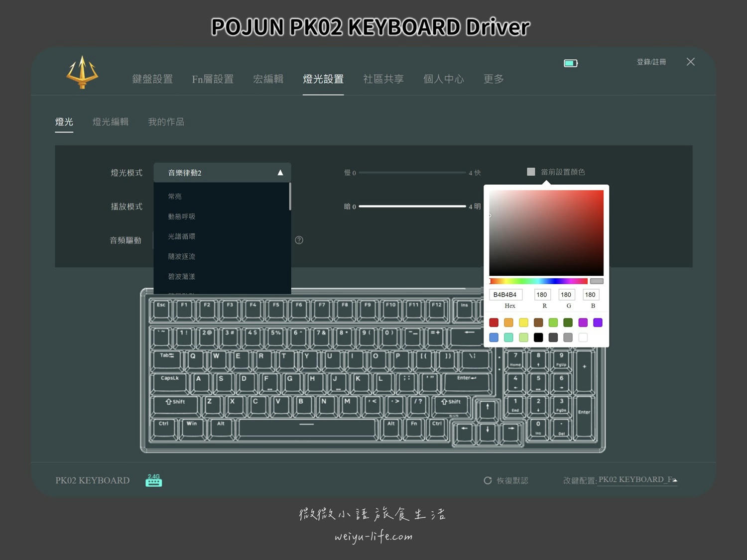Click the numpad Enter key
Image resolution: width=747 pixels, height=560 pixels.
pos(584,418)
